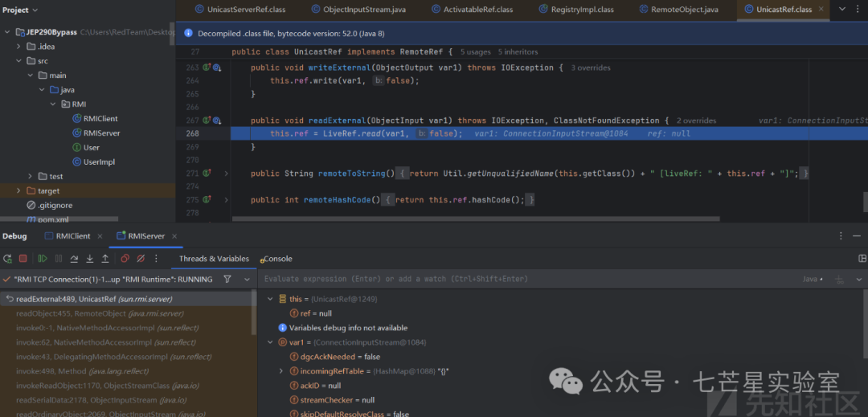Click gutter implement icon on line 271

pos(207,173)
